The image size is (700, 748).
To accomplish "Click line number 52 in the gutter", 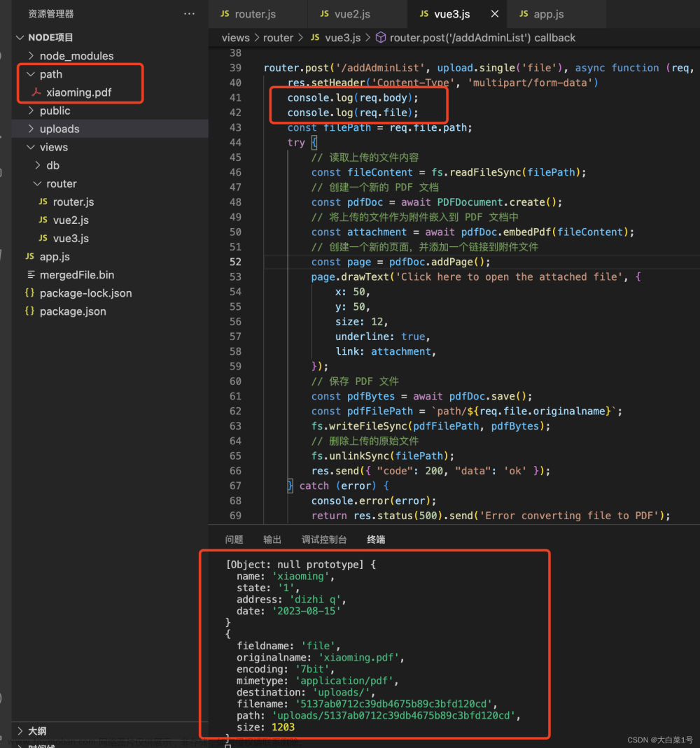I will (x=235, y=262).
